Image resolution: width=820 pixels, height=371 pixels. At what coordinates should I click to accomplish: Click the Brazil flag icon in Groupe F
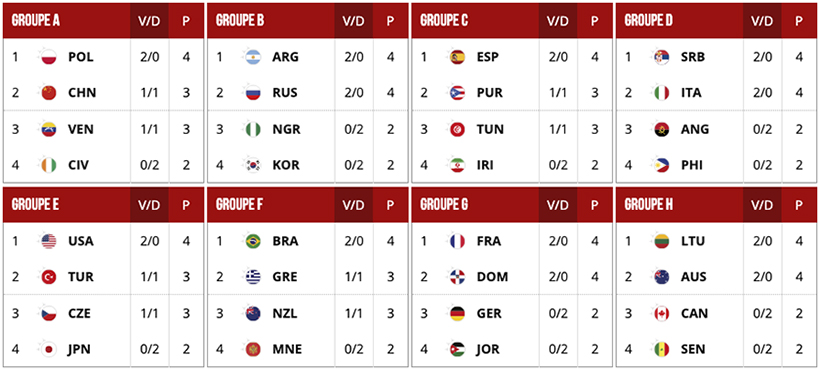[253, 241]
